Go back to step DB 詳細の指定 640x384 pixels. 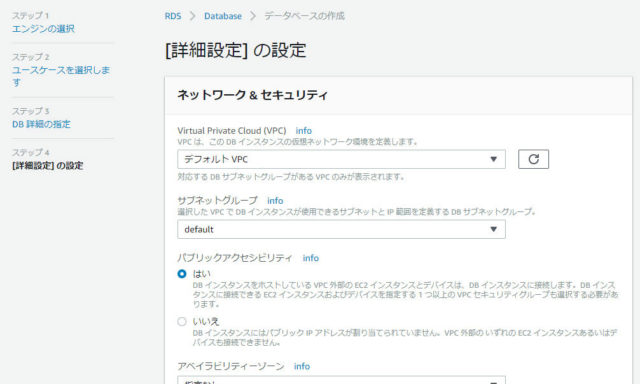tap(41, 124)
